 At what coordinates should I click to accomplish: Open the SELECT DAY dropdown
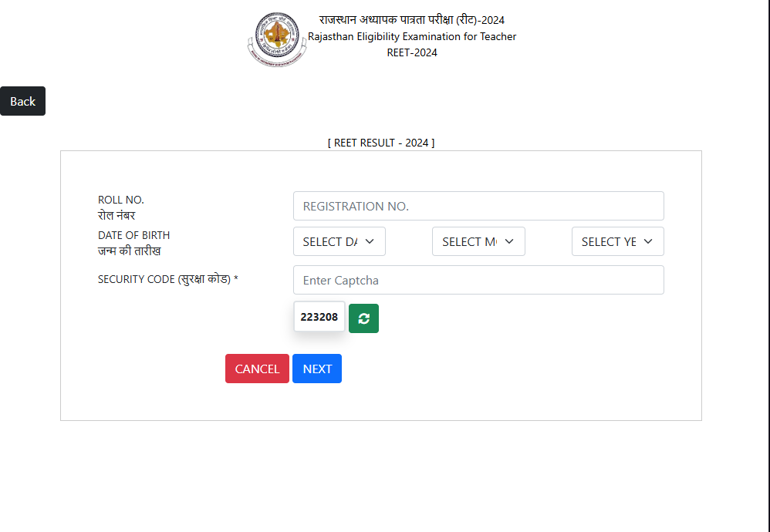[x=339, y=241]
